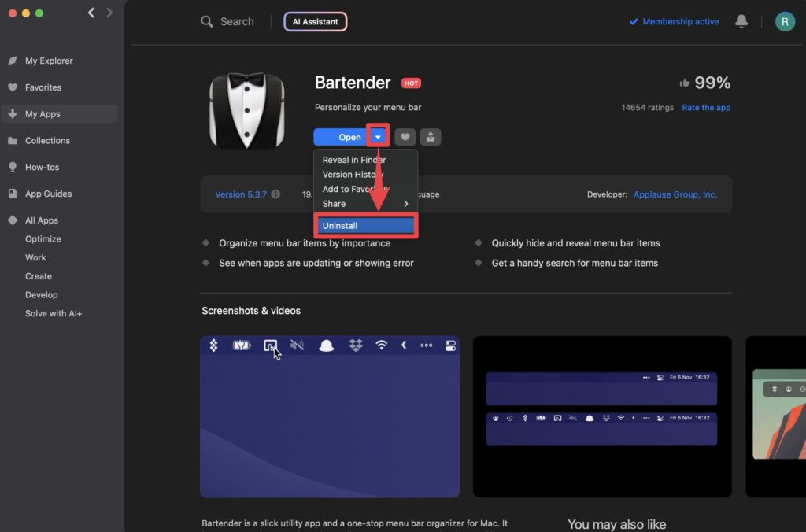The width and height of the screenshot is (806, 532).
Task: Click the share upload button beside heart
Action: click(431, 137)
